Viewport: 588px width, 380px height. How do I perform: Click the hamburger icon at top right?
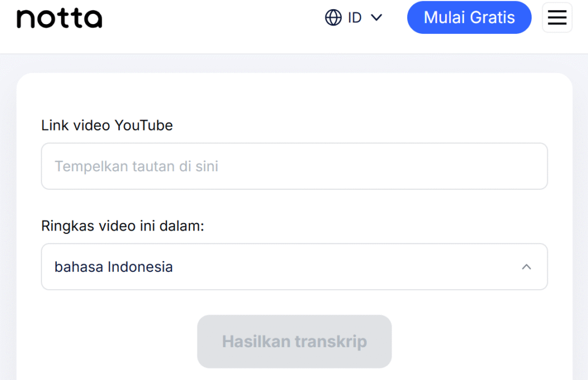(556, 17)
